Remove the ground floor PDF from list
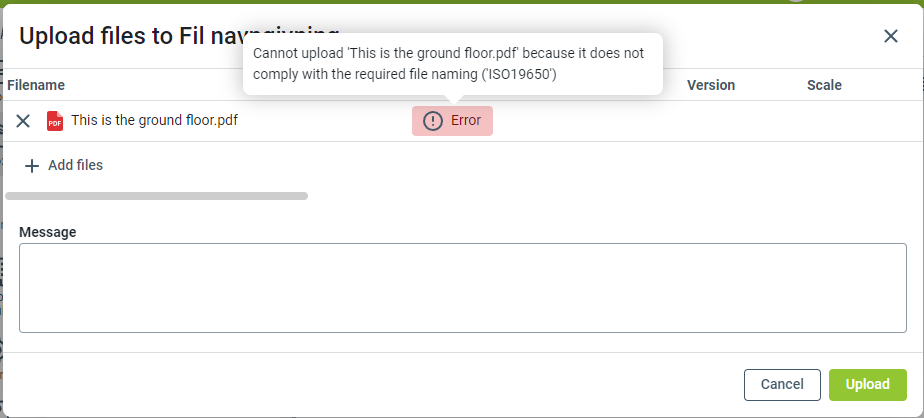 pos(23,121)
